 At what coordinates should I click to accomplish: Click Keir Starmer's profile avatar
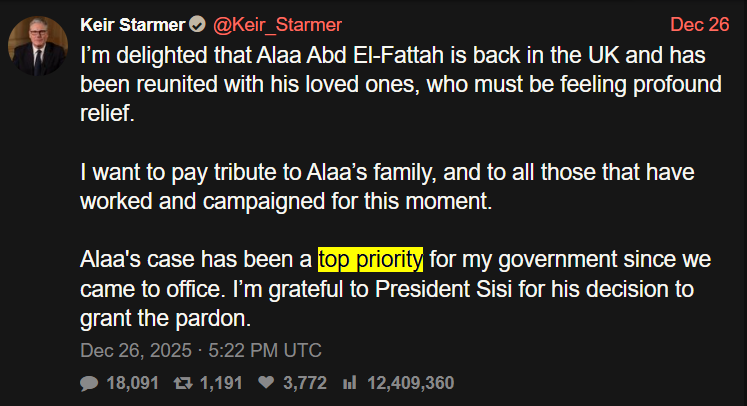click(x=38, y=45)
